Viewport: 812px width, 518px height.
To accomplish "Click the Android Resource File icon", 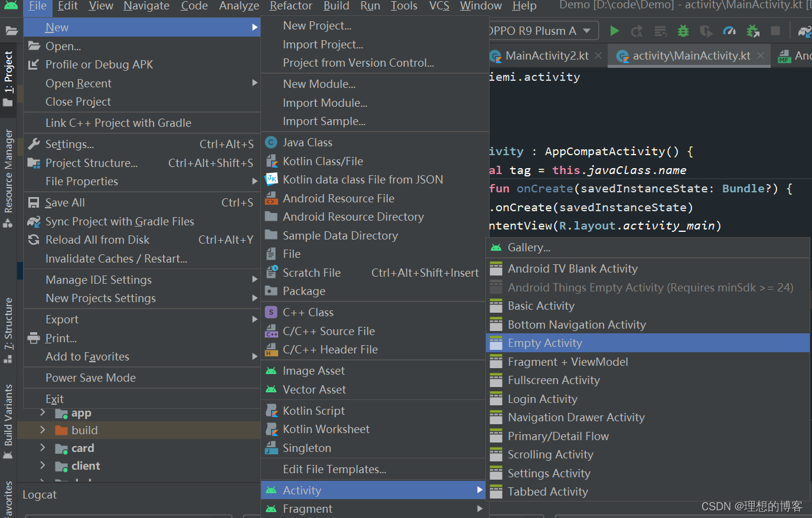I will 271,198.
